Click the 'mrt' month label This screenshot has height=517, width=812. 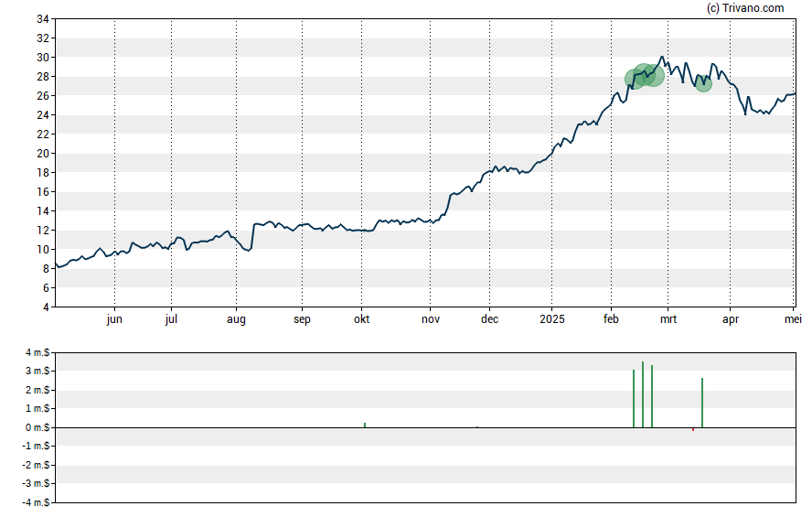[x=668, y=319]
